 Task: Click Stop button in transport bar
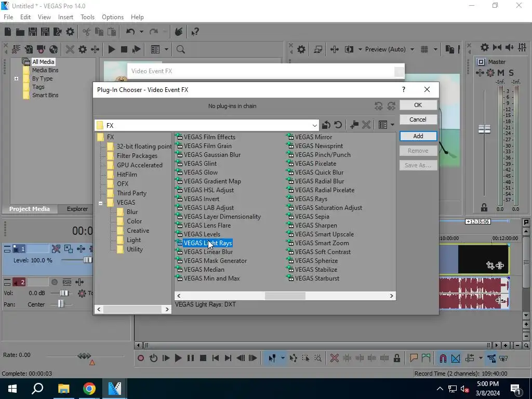pyautogui.click(x=203, y=358)
